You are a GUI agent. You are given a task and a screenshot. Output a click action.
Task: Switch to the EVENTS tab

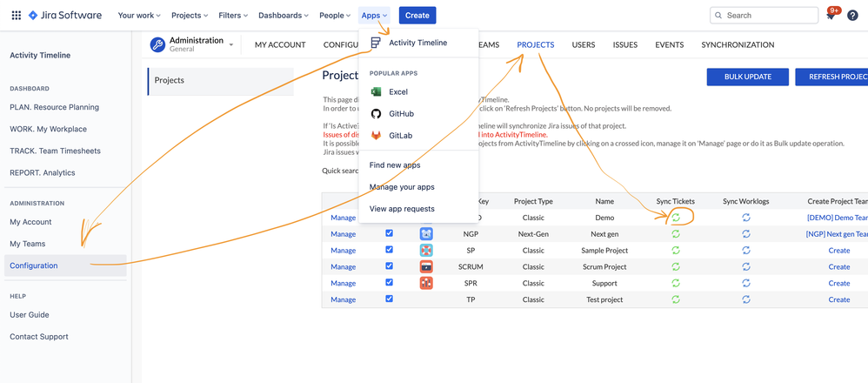[x=670, y=45]
